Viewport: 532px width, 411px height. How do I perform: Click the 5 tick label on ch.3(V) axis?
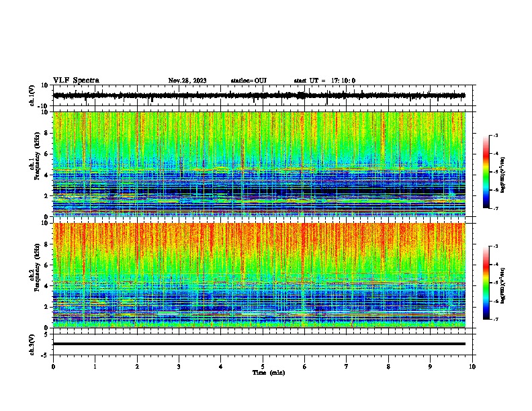46,334
